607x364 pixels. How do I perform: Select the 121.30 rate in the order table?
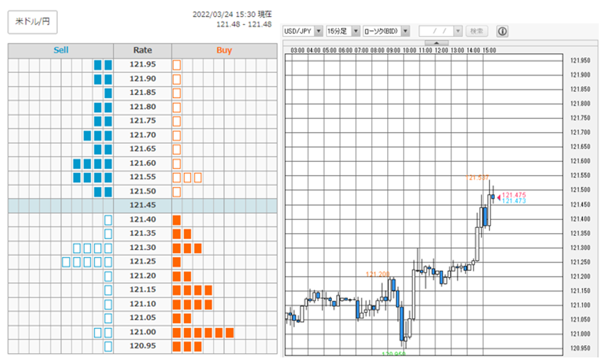pos(143,248)
